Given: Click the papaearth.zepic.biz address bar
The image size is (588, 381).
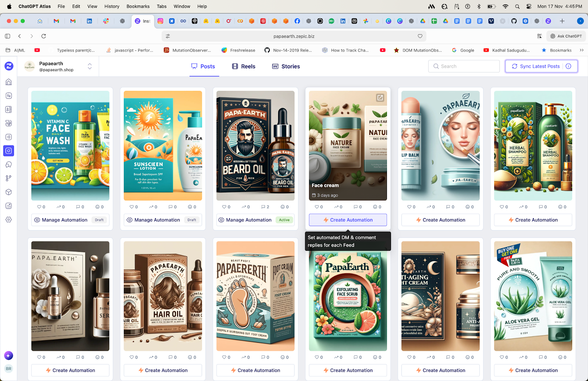Looking at the screenshot, I should click(294, 36).
